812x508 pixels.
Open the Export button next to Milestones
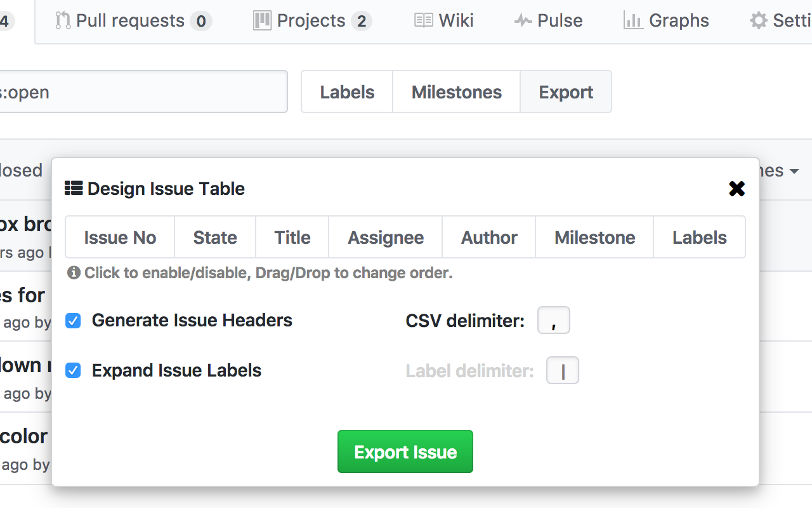[x=566, y=92]
